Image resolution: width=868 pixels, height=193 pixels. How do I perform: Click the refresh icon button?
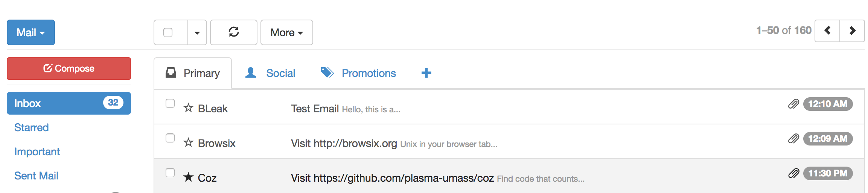(233, 32)
